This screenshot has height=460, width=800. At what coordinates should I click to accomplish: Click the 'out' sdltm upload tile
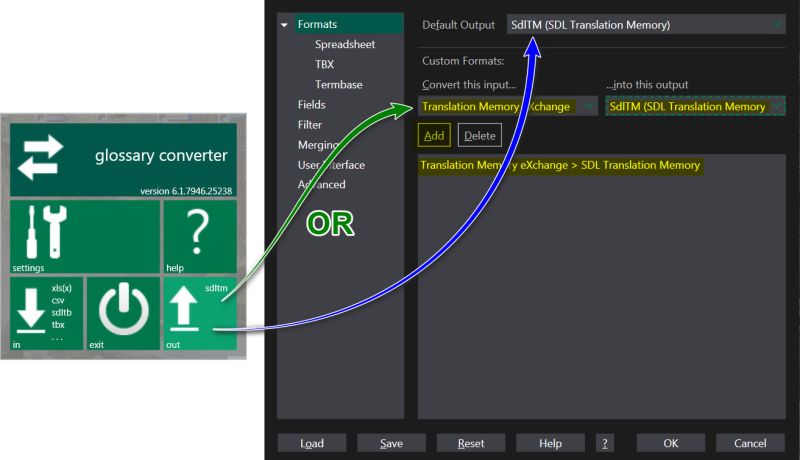tap(200, 313)
